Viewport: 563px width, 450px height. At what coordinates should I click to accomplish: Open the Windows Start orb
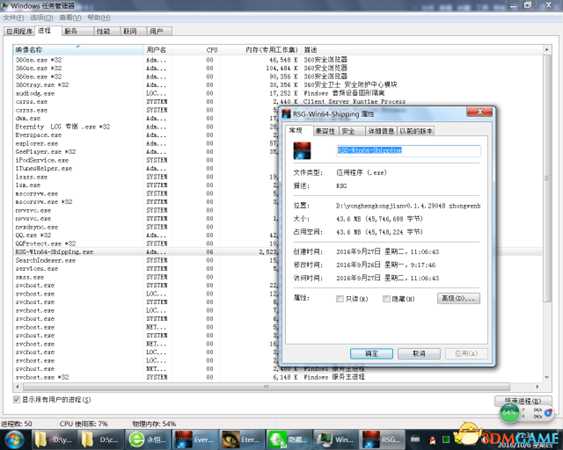[x=14, y=440]
